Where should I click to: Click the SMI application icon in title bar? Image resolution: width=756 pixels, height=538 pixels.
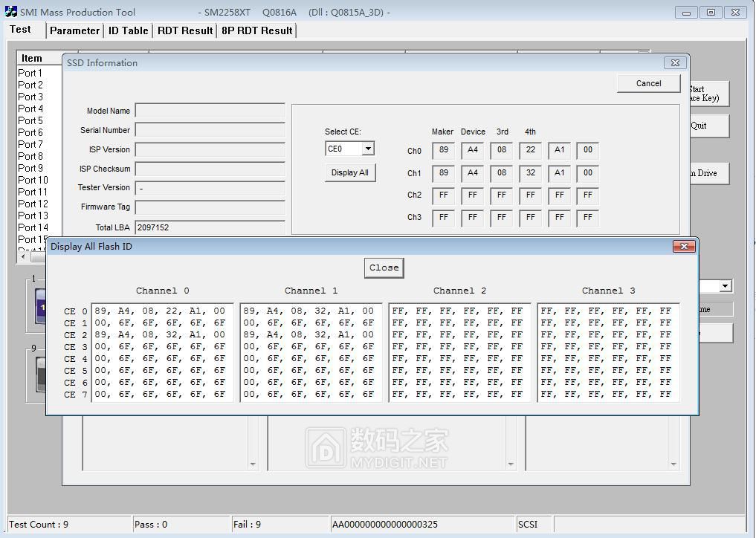(10, 11)
